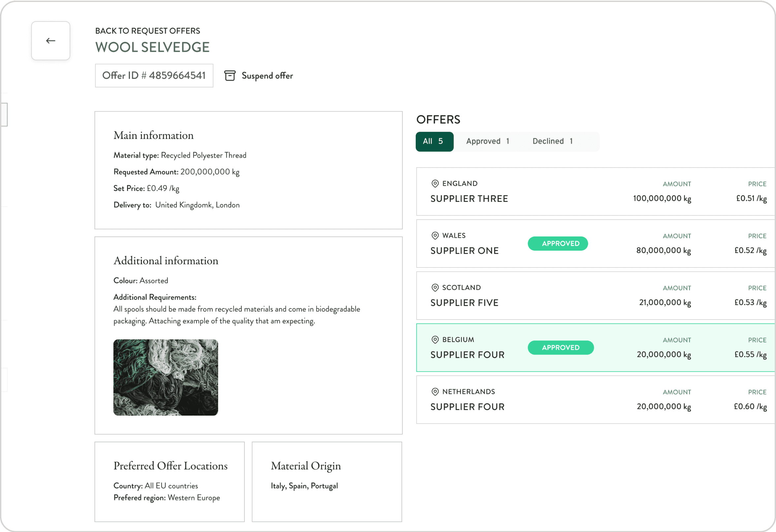Screen dimensions: 776x532
Task: Click the location pin next to Scotland
Action: point(435,288)
